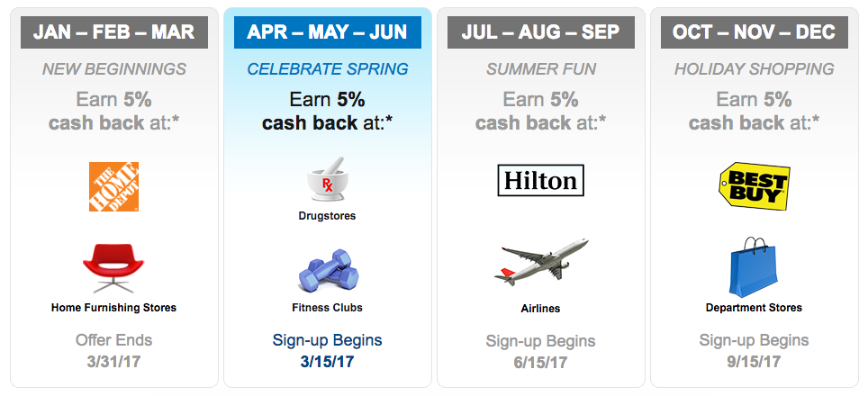Click the Best Buy logo
Image resolution: width=868 pixels, height=396 pixels.
point(754,185)
